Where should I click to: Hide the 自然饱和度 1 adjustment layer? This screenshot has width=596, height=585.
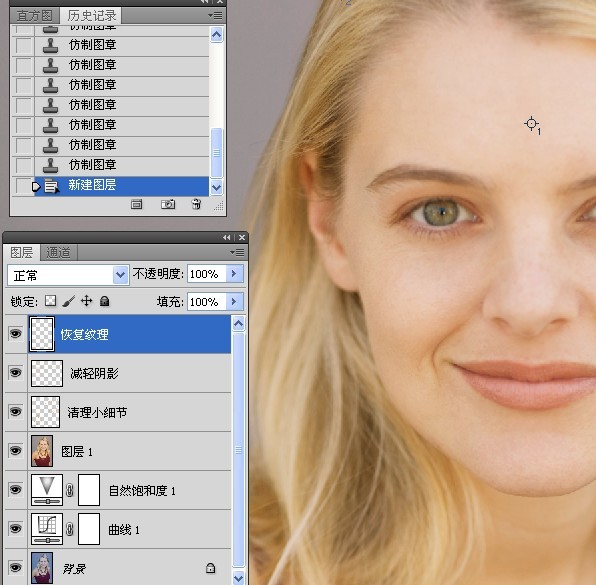(x=16, y=490)
